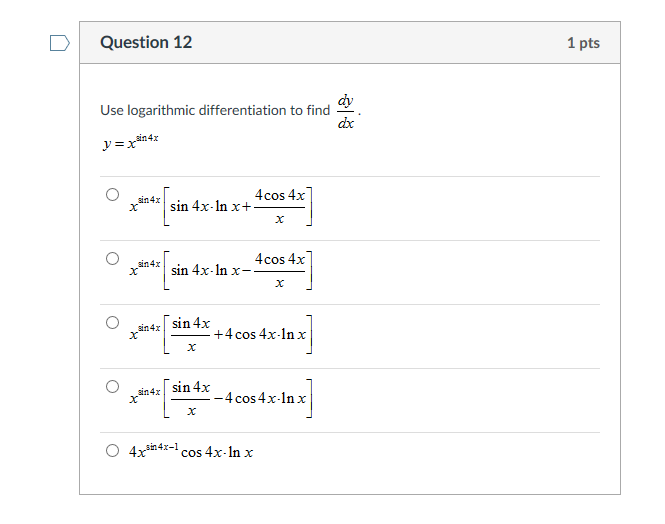Click the 'Use logarithmic differentiation to find' prompt text

(215, 110)
